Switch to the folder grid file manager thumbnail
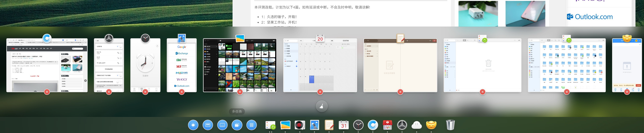The image size is (644, 133). click(567, 65)
